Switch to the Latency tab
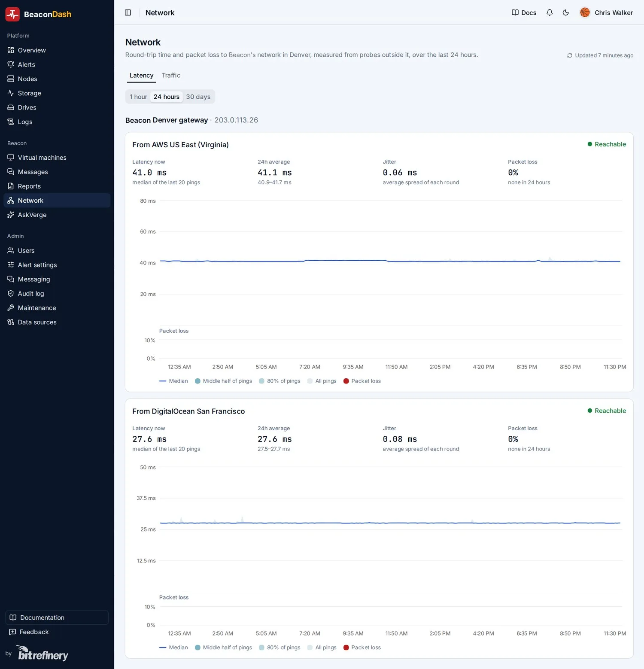Screen dimensions: 644x669 click(141, 76)
